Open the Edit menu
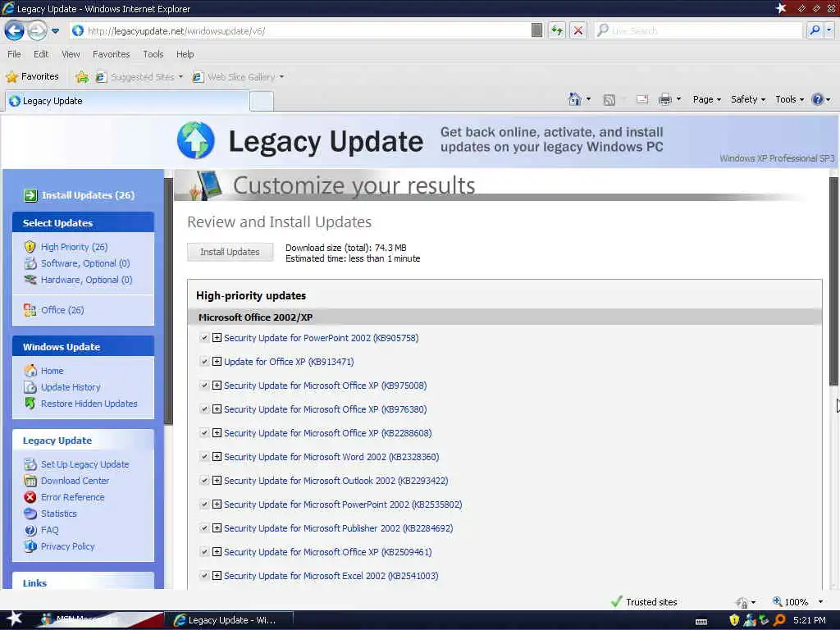Image resolution: width=840 pixels, height=630 pixels. coord(41,54)
